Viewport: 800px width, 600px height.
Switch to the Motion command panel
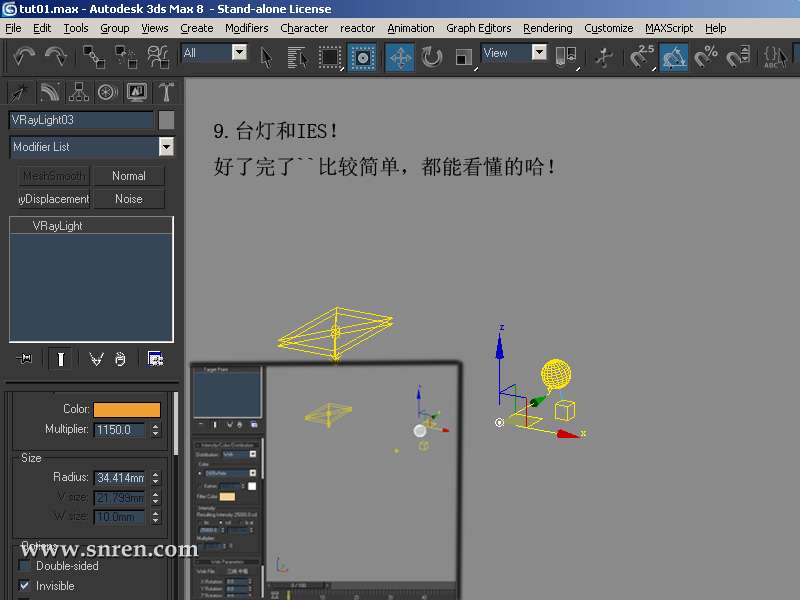108,92
